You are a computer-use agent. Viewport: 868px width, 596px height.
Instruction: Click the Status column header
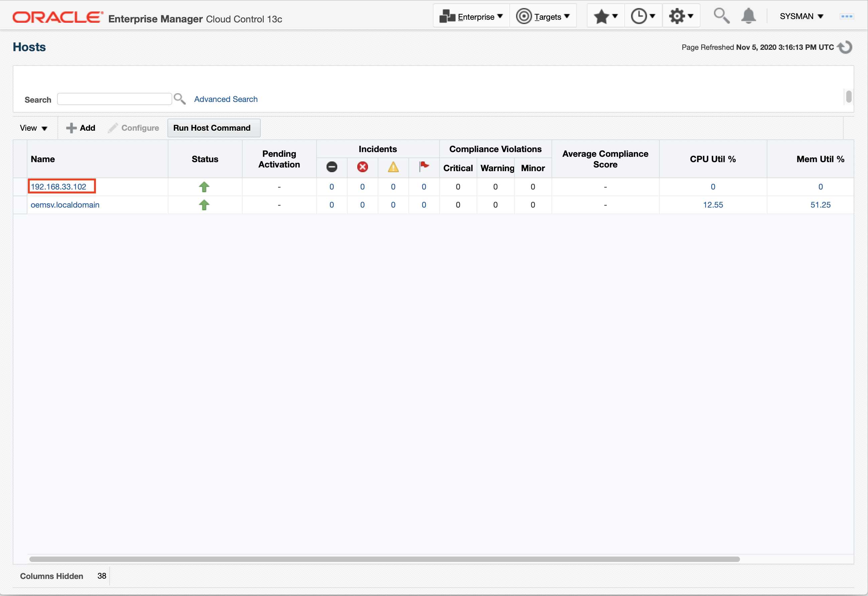pos(205,159)
